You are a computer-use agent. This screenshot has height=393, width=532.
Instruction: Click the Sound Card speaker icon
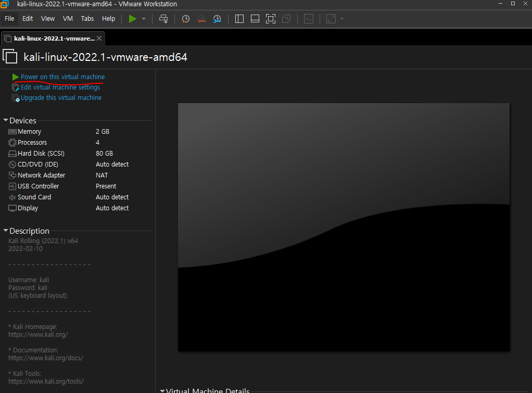tap(12, 197)
